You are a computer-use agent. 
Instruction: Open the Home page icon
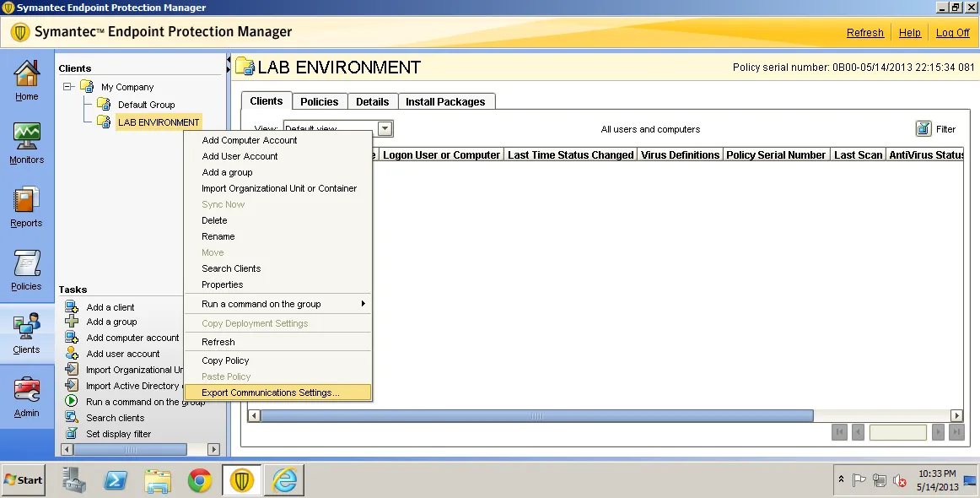(27, 73)
